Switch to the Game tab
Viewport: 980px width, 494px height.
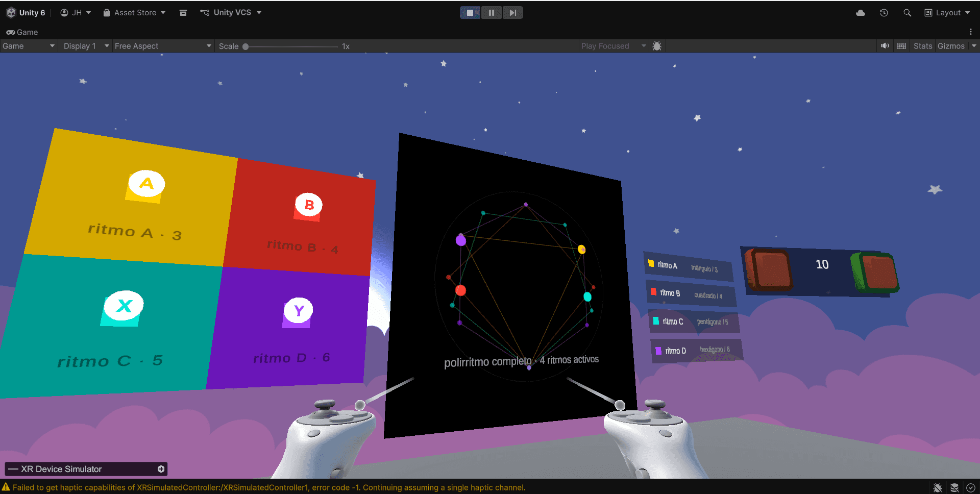point(23,32)
